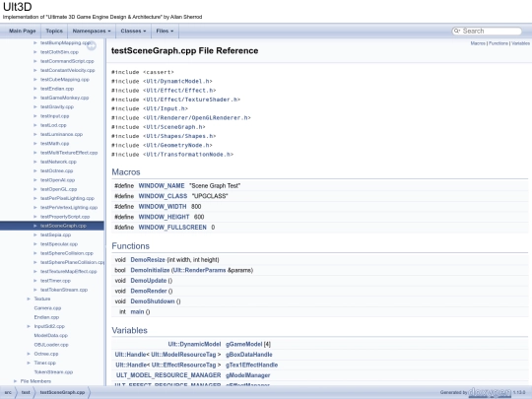Click the search magnifier icon
532x399 pixels.
(x=457, y=31)
